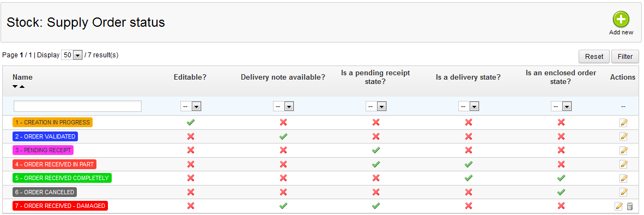Edit the Creation in Progress status
The image size is (644, 215).
623,122
